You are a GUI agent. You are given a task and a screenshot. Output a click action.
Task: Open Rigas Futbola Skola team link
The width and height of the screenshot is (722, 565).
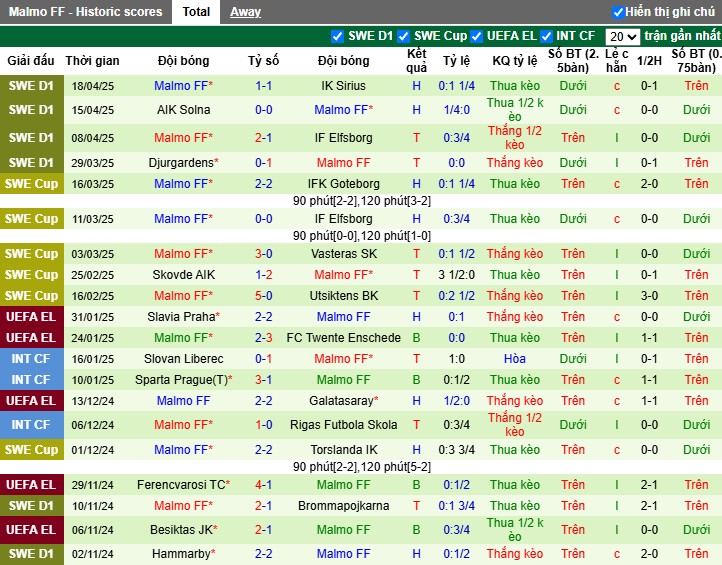pos(344,425)
